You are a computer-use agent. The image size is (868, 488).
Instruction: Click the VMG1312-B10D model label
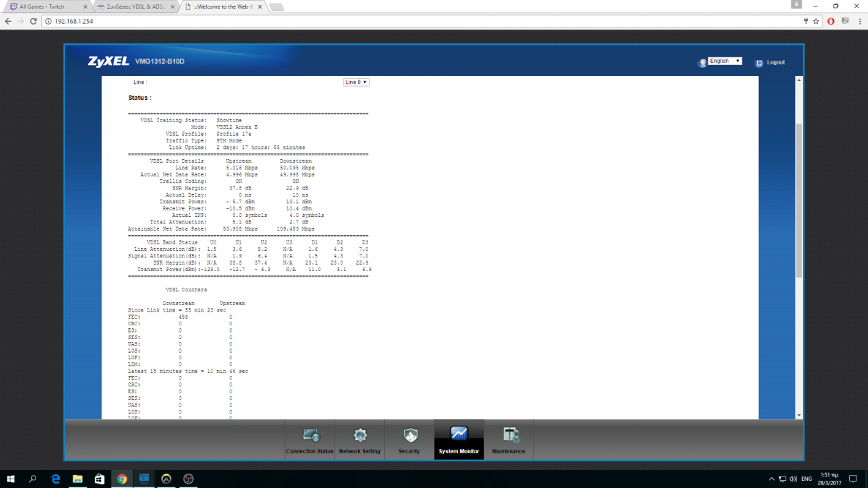pyautogui.click(x=160, y=62)
